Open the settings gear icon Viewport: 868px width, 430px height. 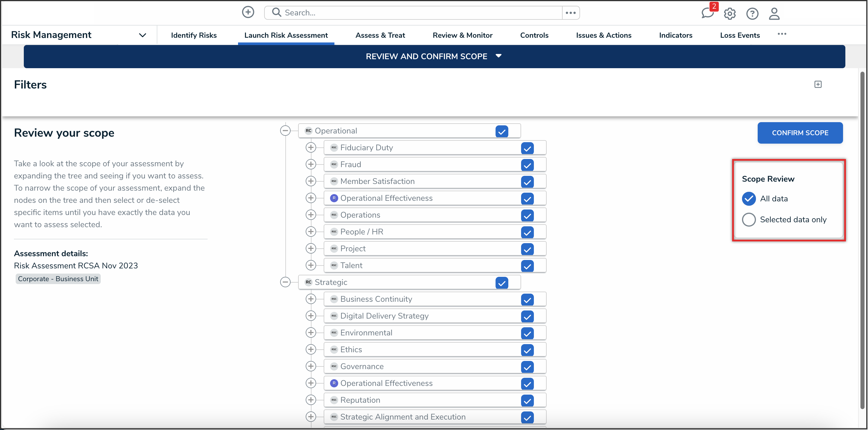tap(730, 14)
